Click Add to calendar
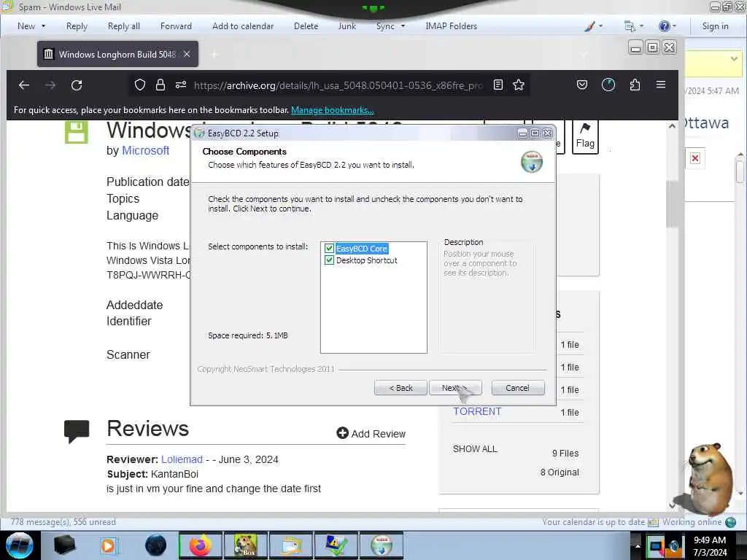The width and height of the screenshot is (747, 560). 243,26
